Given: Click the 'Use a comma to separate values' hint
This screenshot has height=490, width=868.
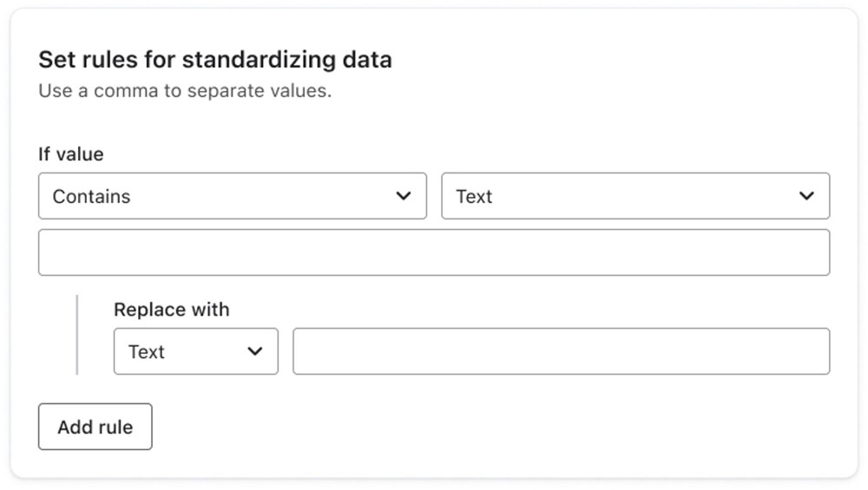Looking at the screenshot, I should click(x=184, y=90).
